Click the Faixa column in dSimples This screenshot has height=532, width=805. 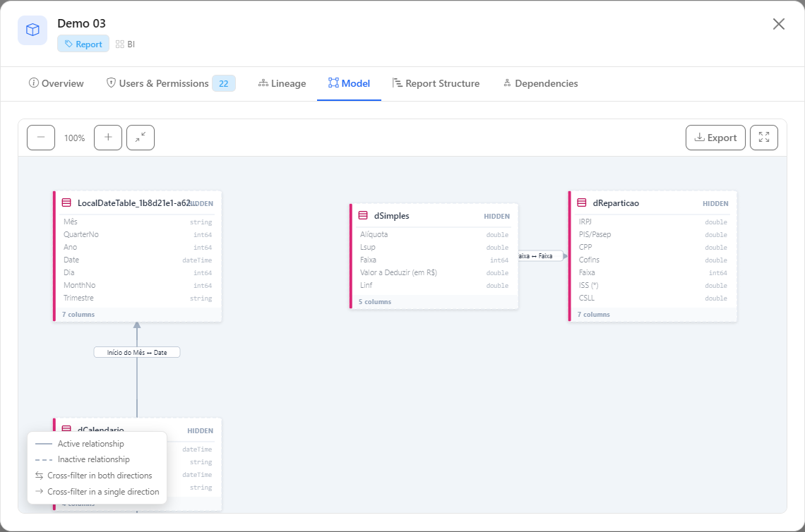pos(434,260)
